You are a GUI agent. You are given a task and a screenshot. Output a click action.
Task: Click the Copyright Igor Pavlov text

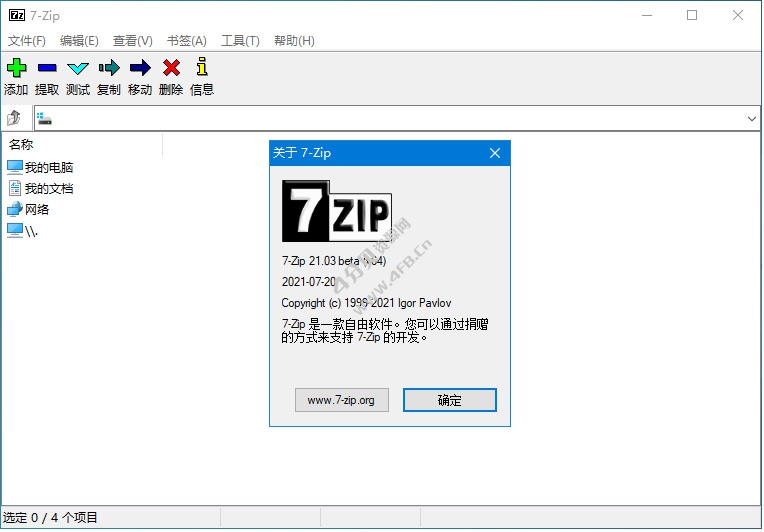(x=366, y=303)
